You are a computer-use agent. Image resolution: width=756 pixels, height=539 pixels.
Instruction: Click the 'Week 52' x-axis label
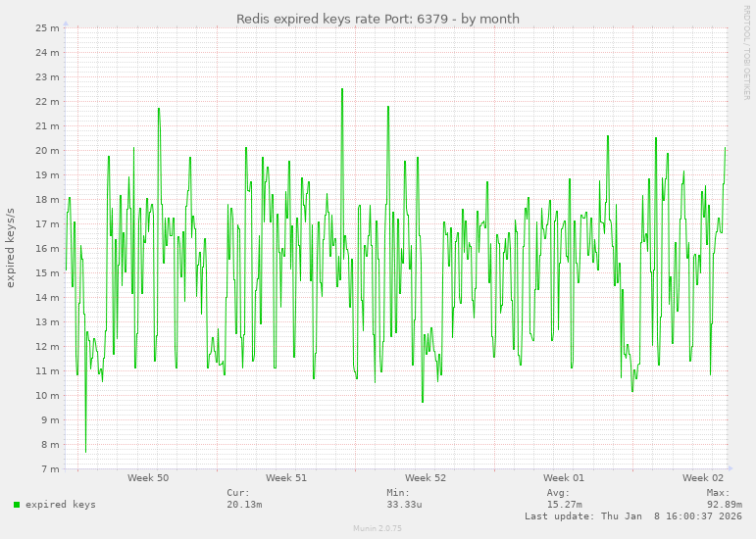[426, 478]
